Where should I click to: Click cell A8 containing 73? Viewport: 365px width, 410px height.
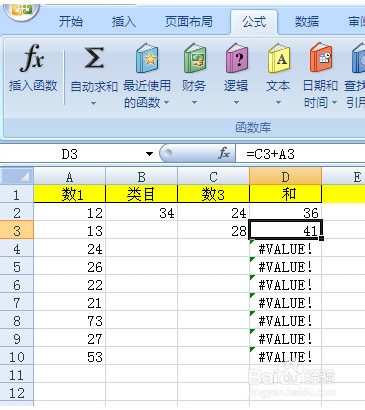(x=69, y=321)
